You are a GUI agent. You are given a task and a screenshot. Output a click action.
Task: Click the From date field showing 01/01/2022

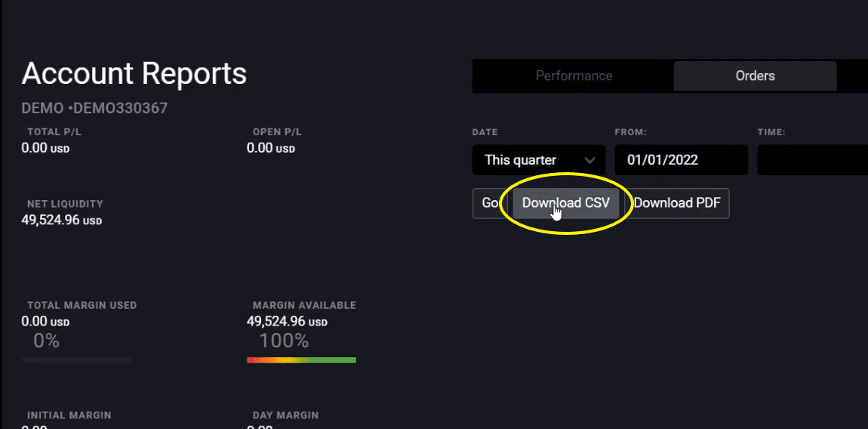click(x=681, y=160)
